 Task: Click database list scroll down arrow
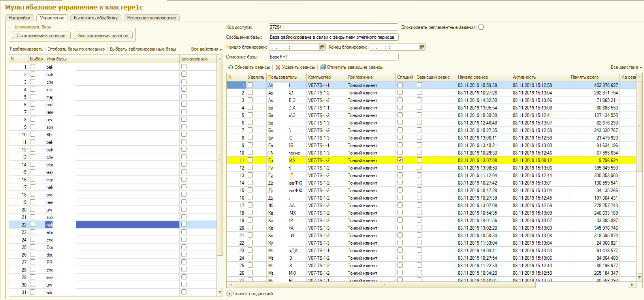(220, 292)
